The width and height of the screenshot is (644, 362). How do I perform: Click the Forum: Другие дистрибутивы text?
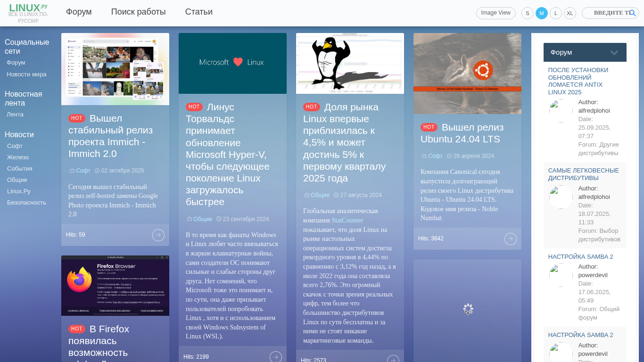[599, 149]
